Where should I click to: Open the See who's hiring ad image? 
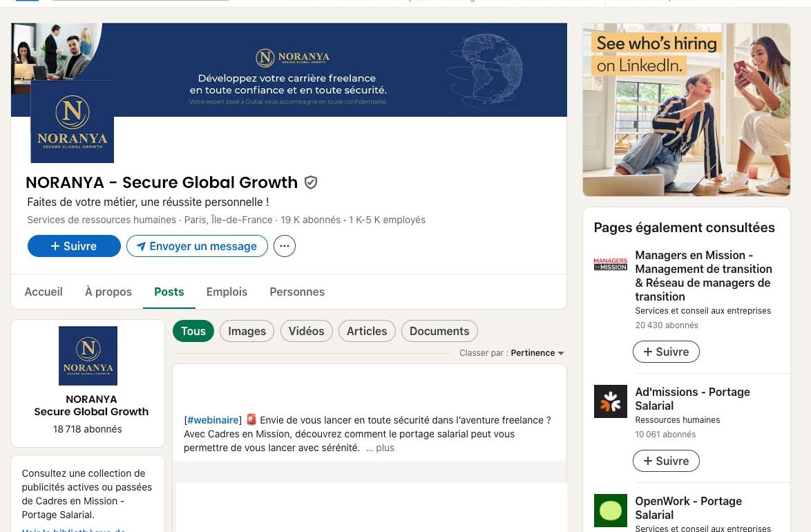(687, 110)
